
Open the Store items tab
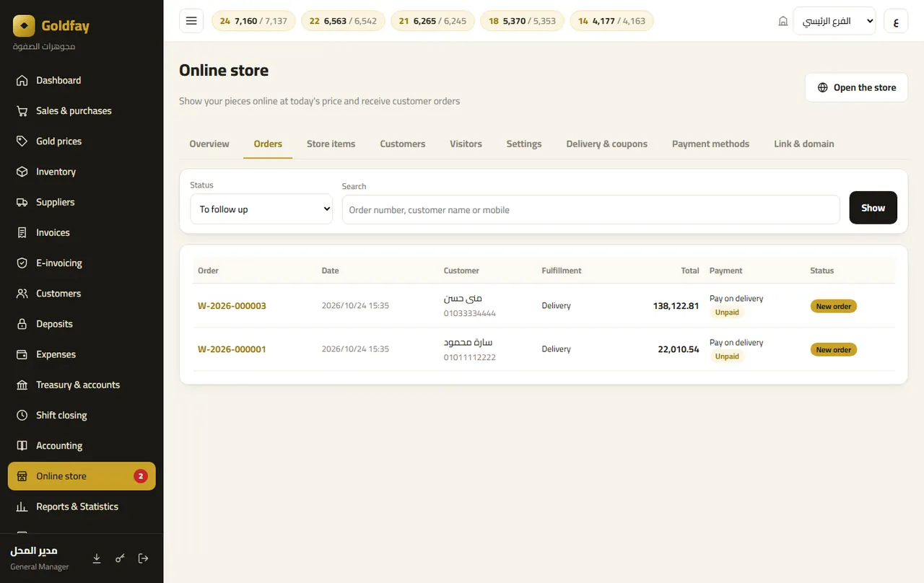tap(331, 144)
